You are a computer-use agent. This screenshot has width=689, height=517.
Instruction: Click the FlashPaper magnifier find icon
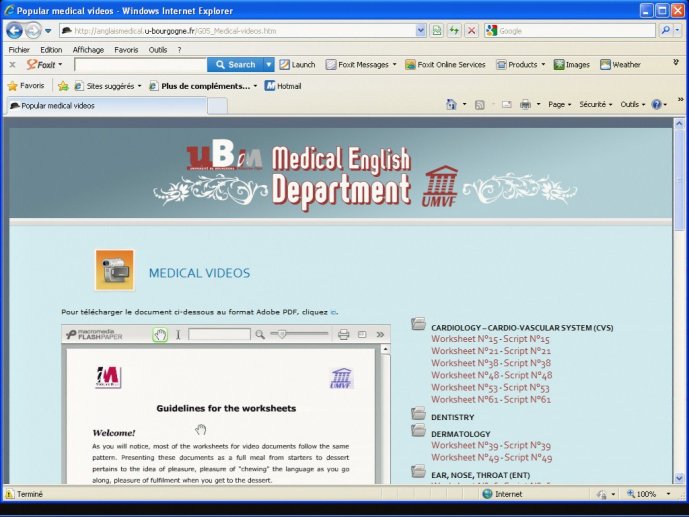260,335
